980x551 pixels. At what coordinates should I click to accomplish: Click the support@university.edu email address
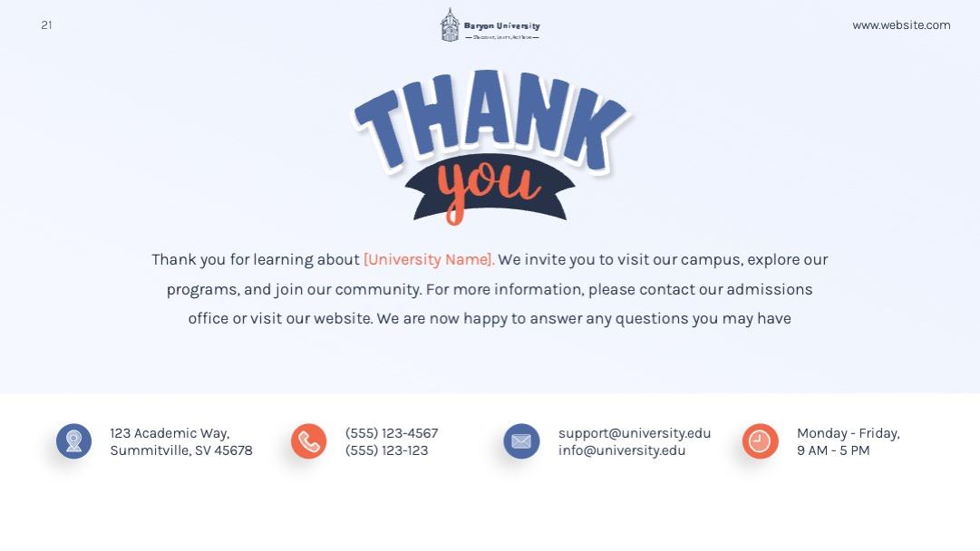635,433
